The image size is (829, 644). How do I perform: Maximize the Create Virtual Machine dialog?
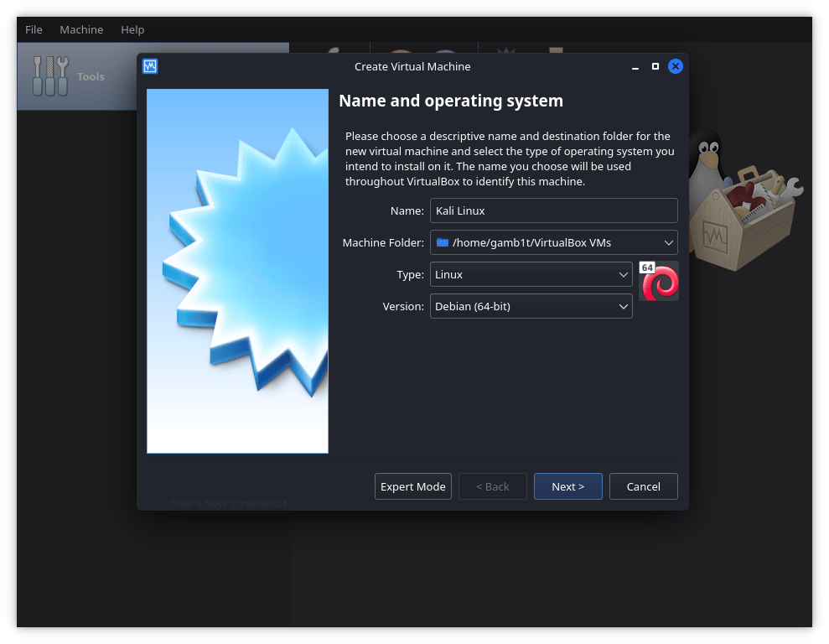[655, 66]
